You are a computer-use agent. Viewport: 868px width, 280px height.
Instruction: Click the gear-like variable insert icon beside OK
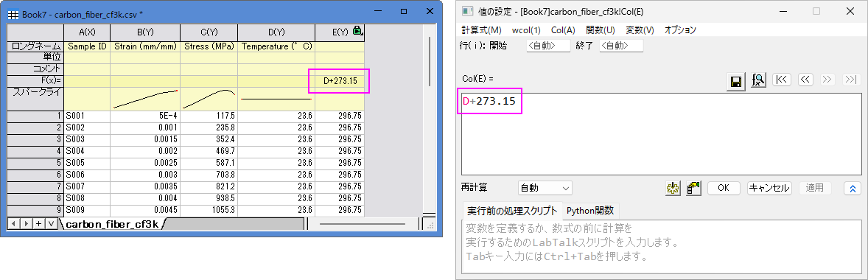coord(673,188)
